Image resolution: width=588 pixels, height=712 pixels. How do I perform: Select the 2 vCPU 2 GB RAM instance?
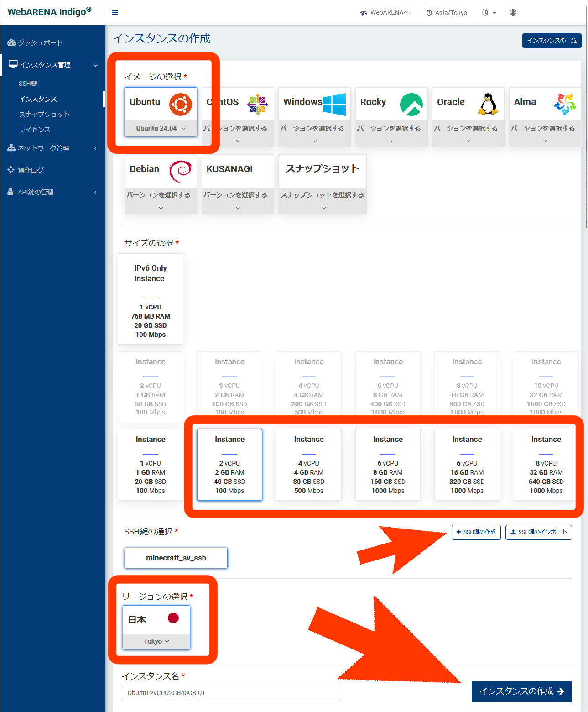point(229,465)
